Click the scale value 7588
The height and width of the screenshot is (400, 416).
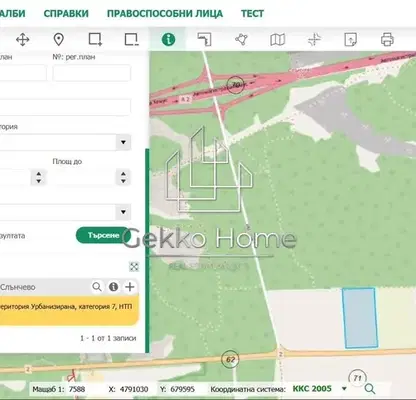pos(77,389)
